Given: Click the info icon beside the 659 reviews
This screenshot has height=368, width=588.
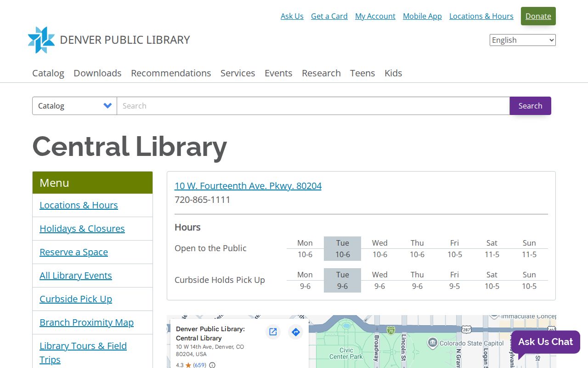Looking at the screenshot, I should pyautogui.click(x=212, y=365).
